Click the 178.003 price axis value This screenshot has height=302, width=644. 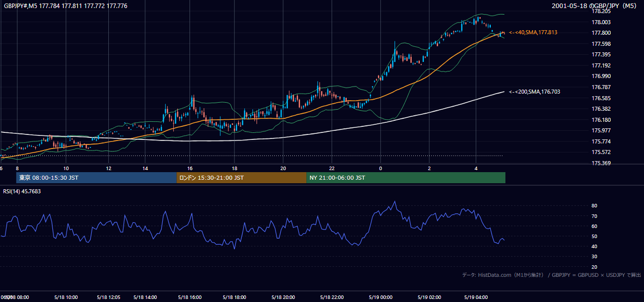click(601, 22)
